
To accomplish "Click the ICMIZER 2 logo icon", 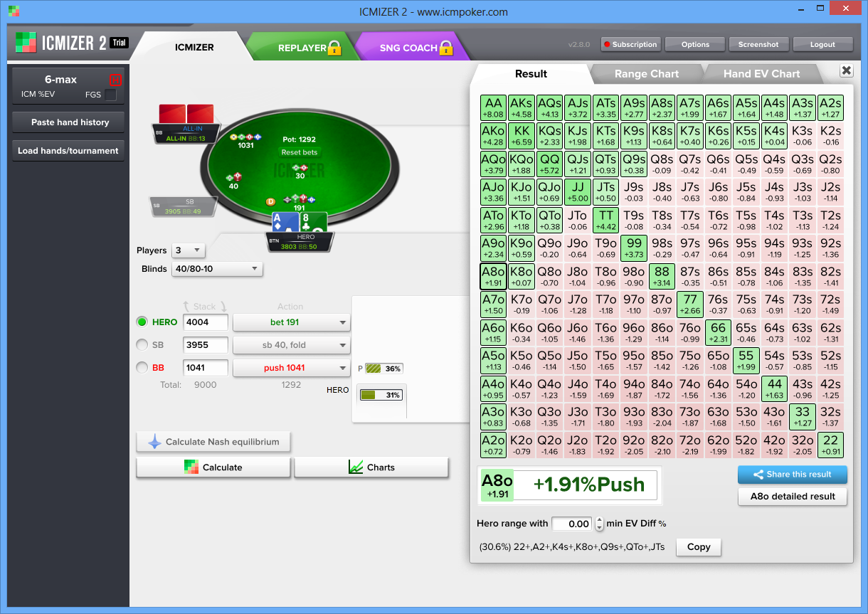I will coord(27,43).
